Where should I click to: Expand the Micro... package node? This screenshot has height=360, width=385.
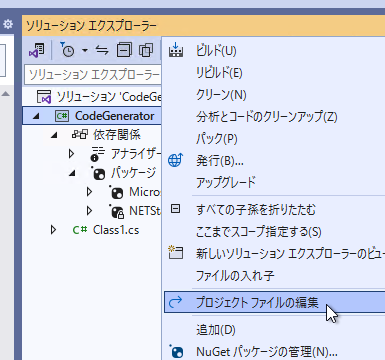[89, 192]
